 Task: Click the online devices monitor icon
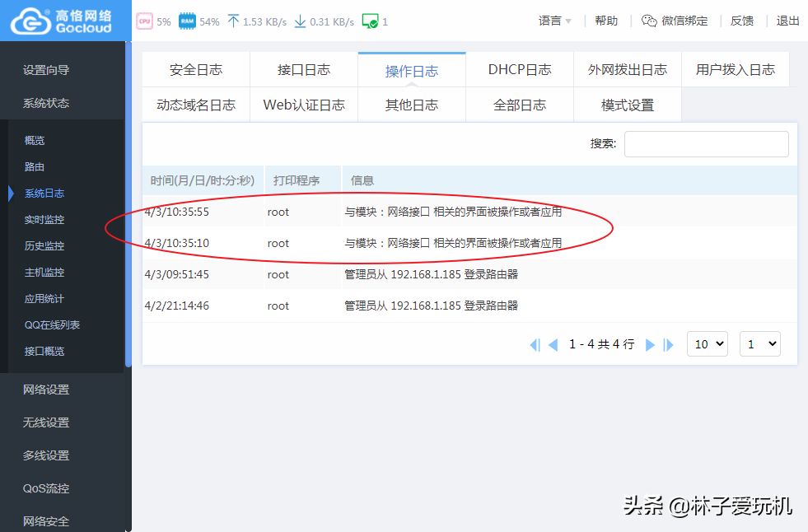[x=370, y=21]
